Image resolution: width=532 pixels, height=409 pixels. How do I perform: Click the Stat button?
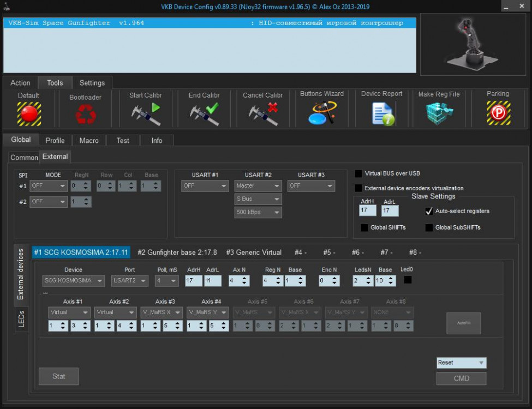tap(59, 376)
